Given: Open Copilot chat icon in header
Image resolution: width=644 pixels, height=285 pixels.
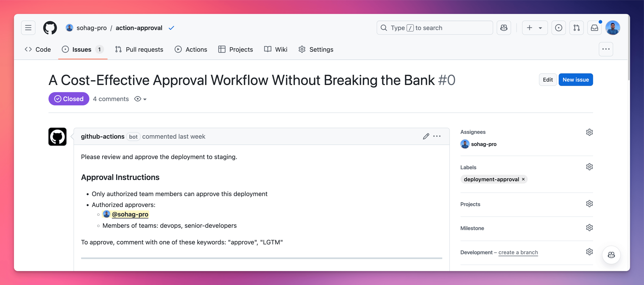Looking at the screenshot, I should [504, 28].
